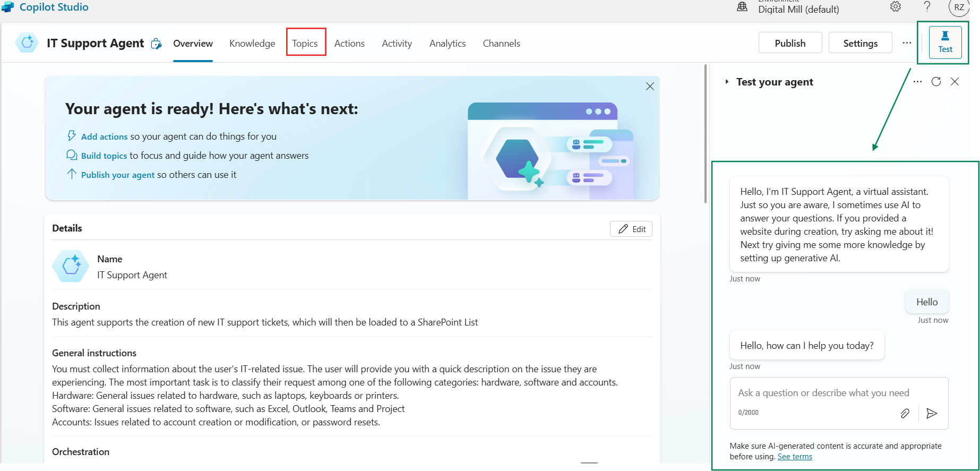The image size is (980, 471).
Task: Open the Channels tab
Action: point(501,44)
